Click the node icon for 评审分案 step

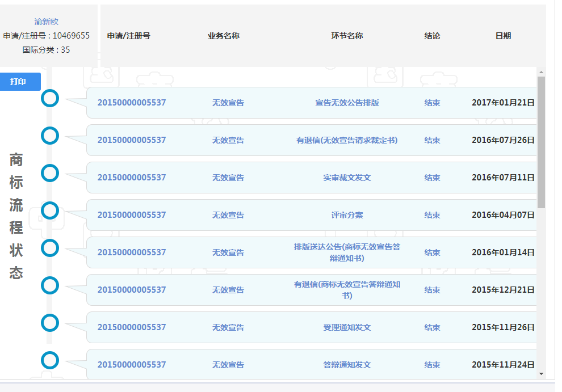click(x=50, y=210)
